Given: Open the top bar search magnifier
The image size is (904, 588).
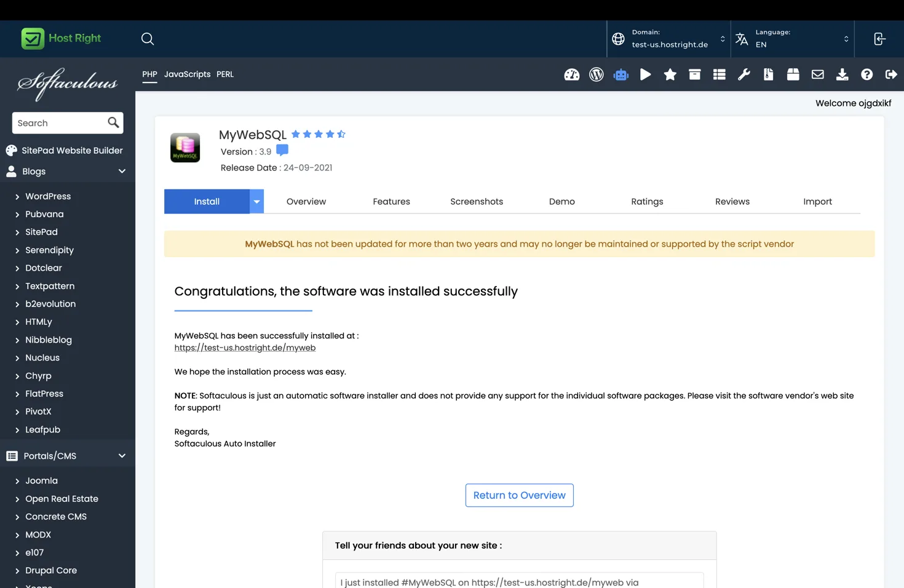Looking at the screenshot, I should [148, 39].
